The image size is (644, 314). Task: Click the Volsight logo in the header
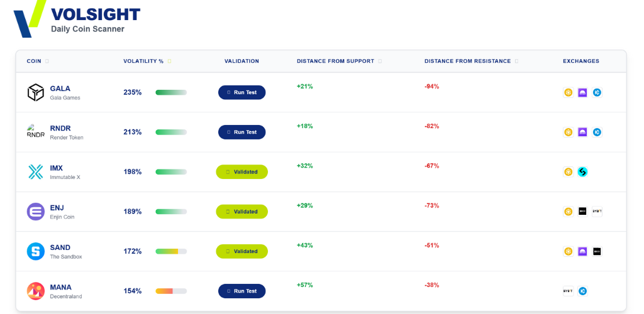point(30,18)
